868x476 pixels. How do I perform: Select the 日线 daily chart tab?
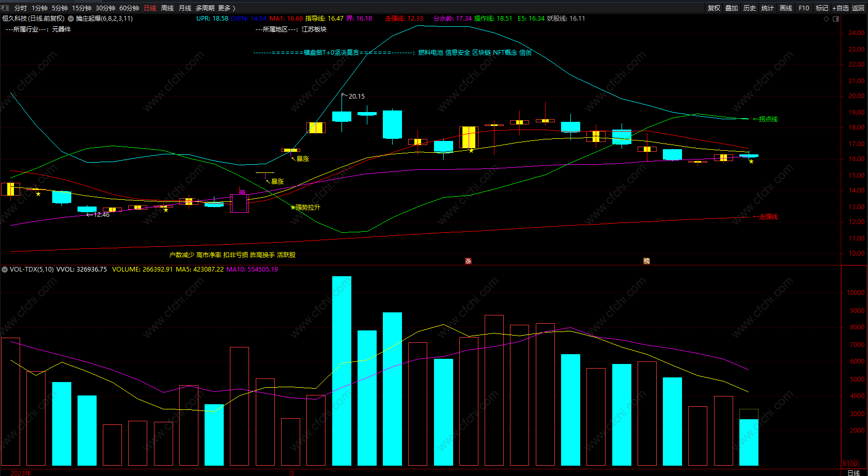pos(150,8)
